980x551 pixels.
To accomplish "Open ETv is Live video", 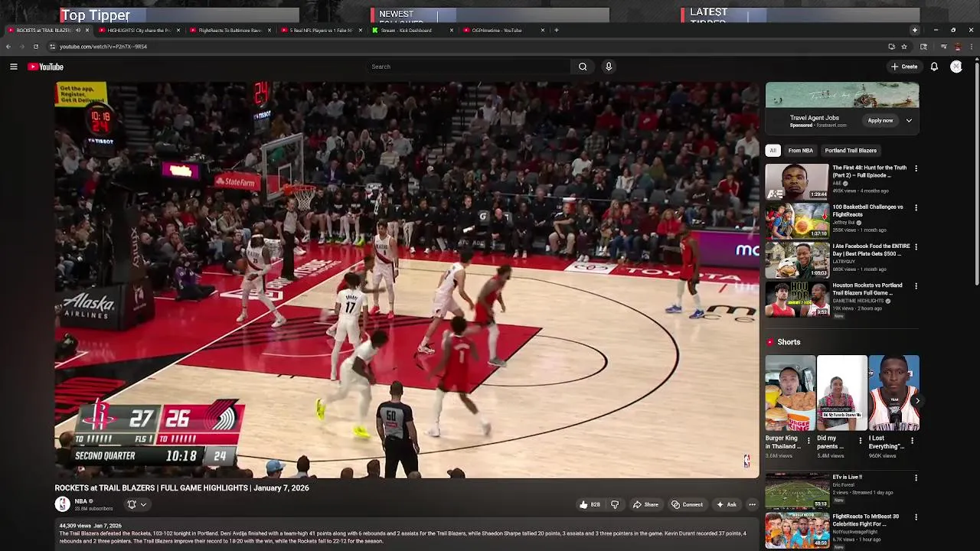I will tap(797, 491).
